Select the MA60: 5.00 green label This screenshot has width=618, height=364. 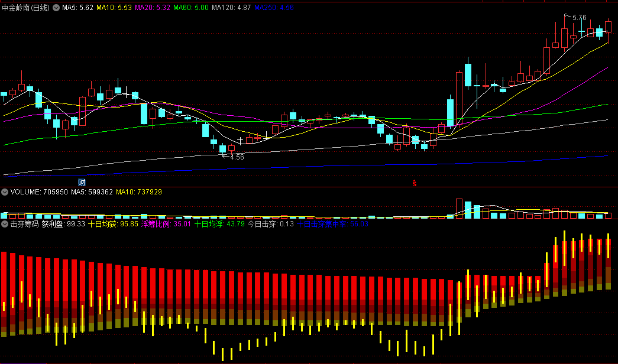191,8
